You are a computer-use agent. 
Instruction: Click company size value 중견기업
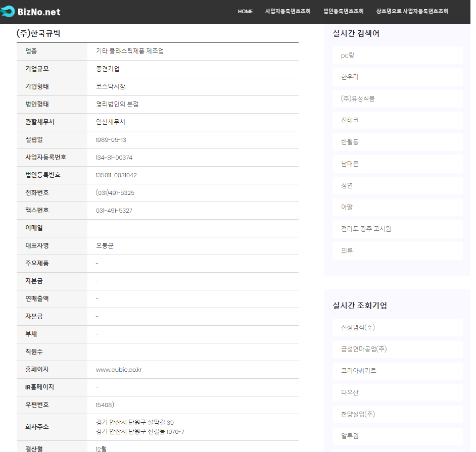tap(108, 69)
